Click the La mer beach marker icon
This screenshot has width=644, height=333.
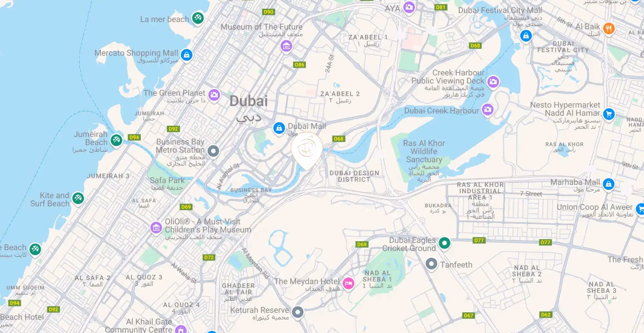click(x=198, y=17)
